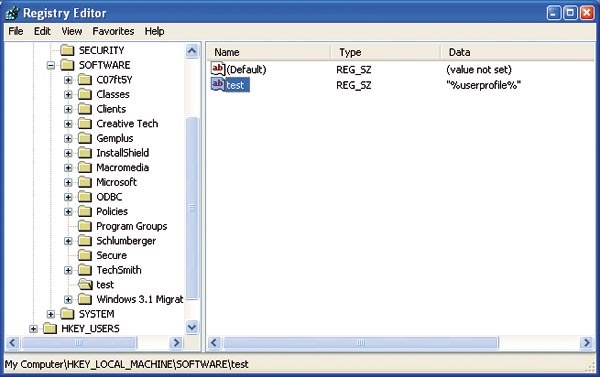Click the SYSTEM folder icon
The image size is (600, 377).
67,314
